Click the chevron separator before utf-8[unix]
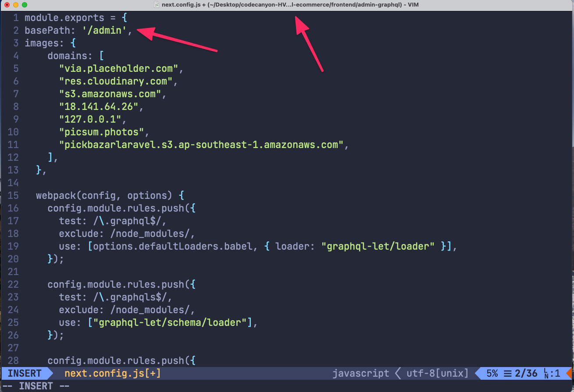Image resolution: width=574 pixels, height=392 pixels. (x=398, y=374)
